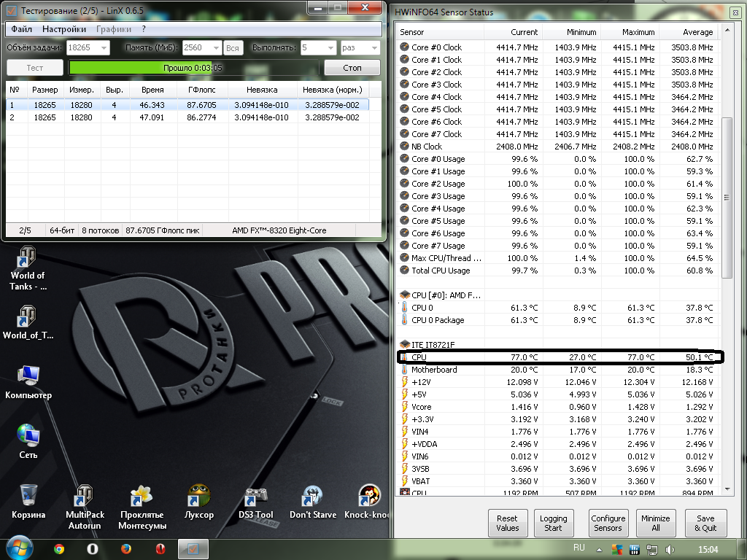Launch Луксор game shortcut
This screenshot has height=560, width=747.
[199, 502]
